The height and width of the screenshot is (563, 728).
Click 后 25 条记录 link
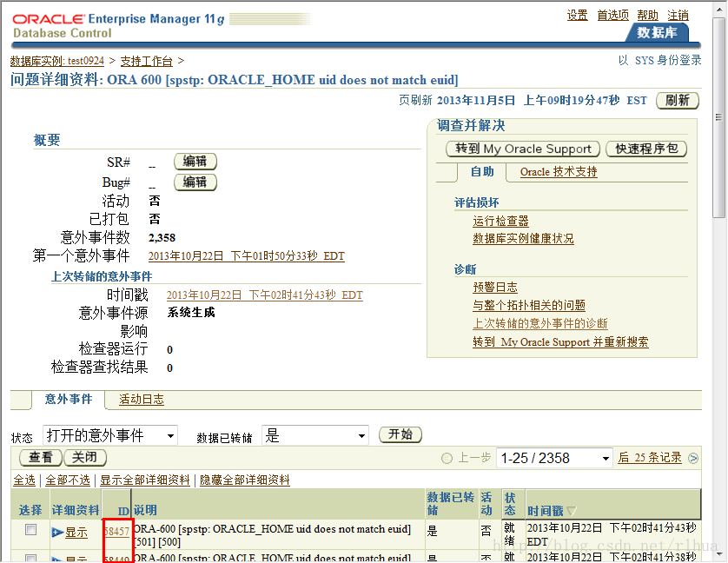[x=650, y=458]
